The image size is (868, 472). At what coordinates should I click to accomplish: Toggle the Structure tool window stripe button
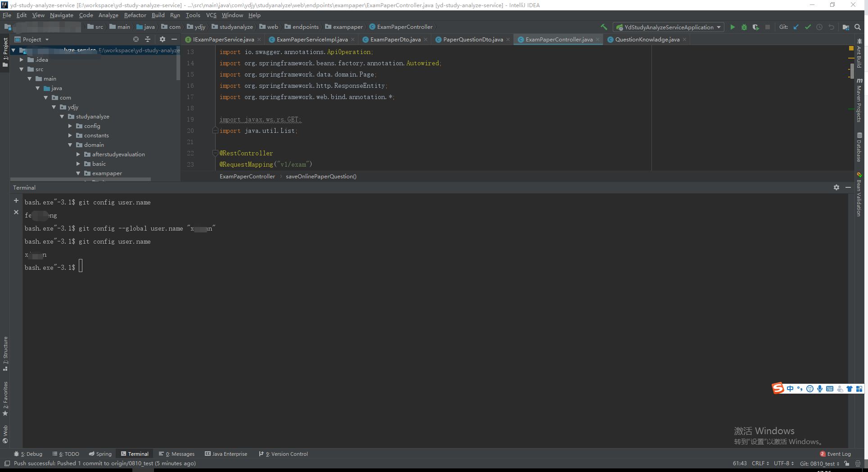[x=5, y=354]
